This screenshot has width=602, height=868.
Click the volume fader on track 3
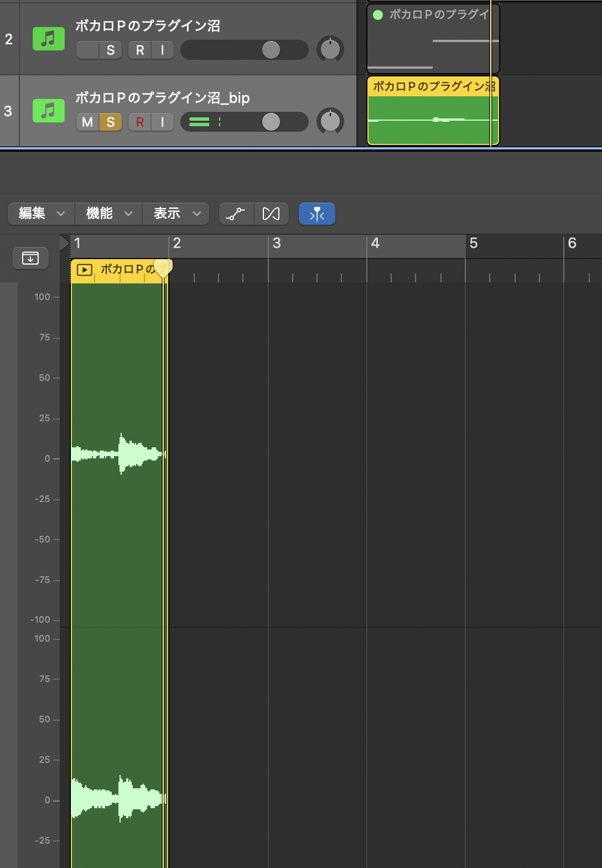pos(271,122)
